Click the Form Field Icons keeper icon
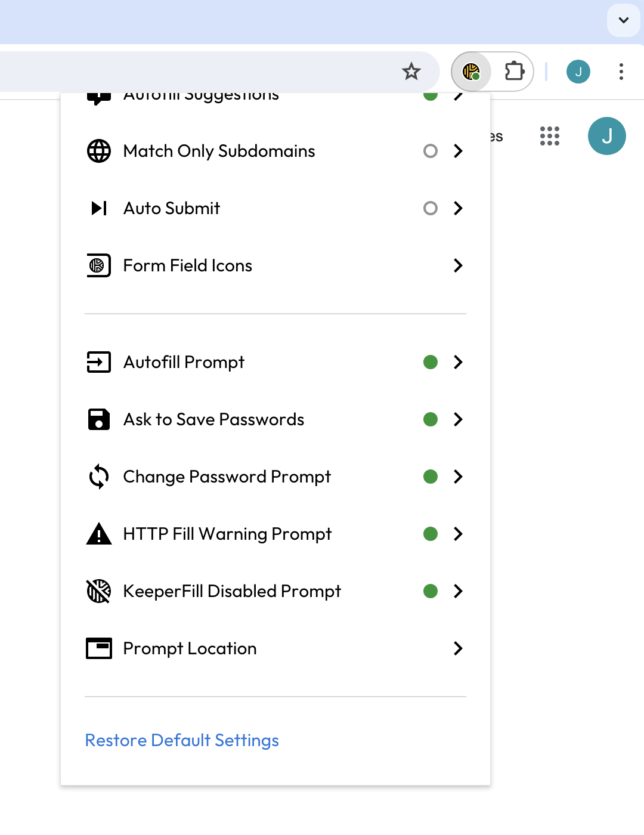The height and width of the screenshot is (835, 644). coord(99,265)
